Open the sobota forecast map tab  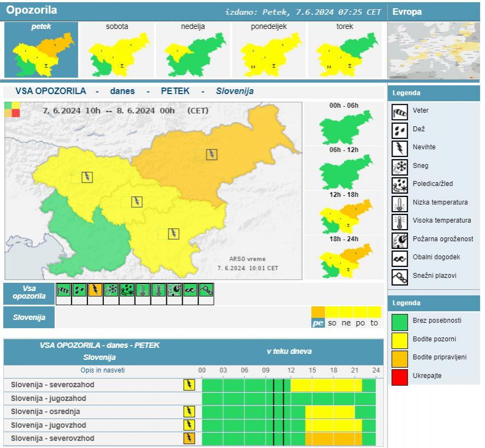(x=117, y=50)
